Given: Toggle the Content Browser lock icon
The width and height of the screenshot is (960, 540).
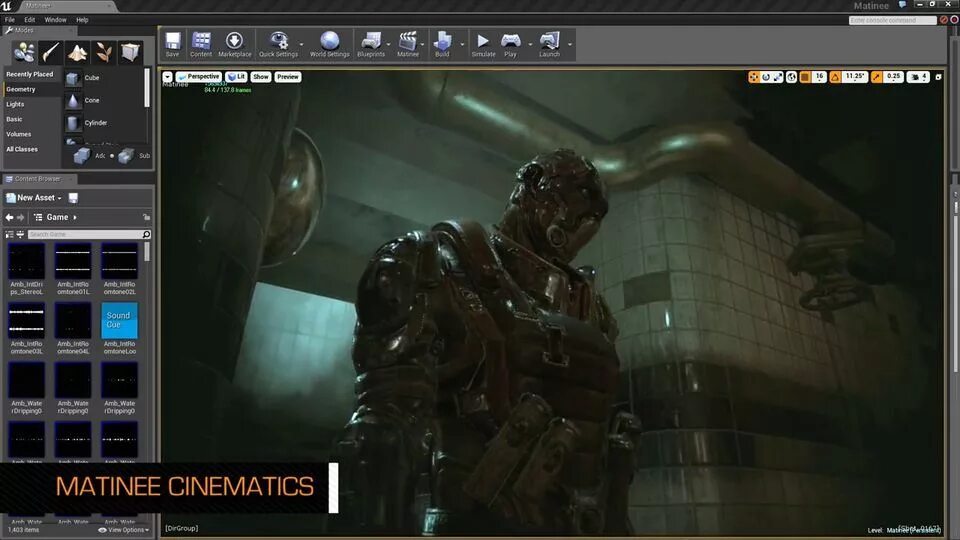Looking at the screenshot, I should coord(146,217).
